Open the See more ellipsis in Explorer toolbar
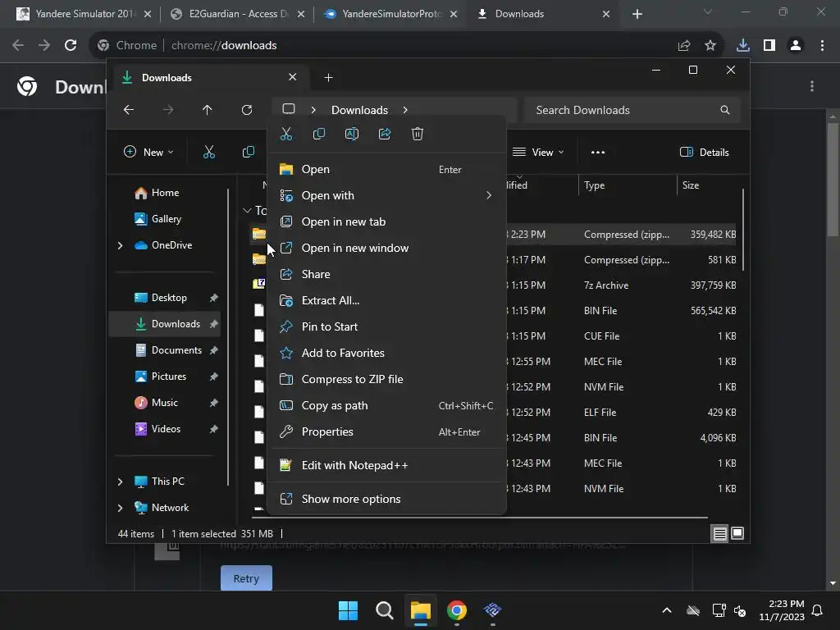This screenshot has width=840, height=630. [x=598, y=152]
